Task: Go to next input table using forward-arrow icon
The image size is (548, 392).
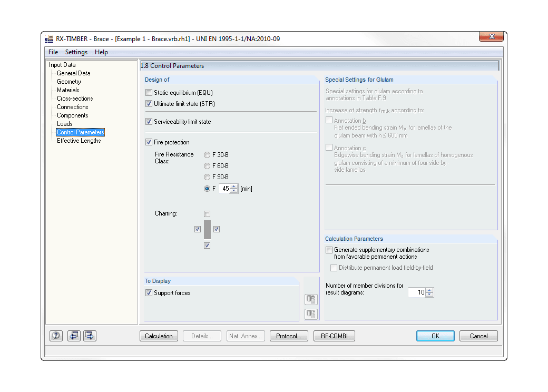Action: (90, 336)
